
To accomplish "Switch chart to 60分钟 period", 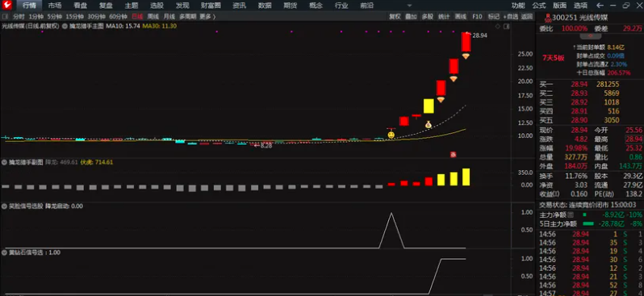I will [118, 17].
